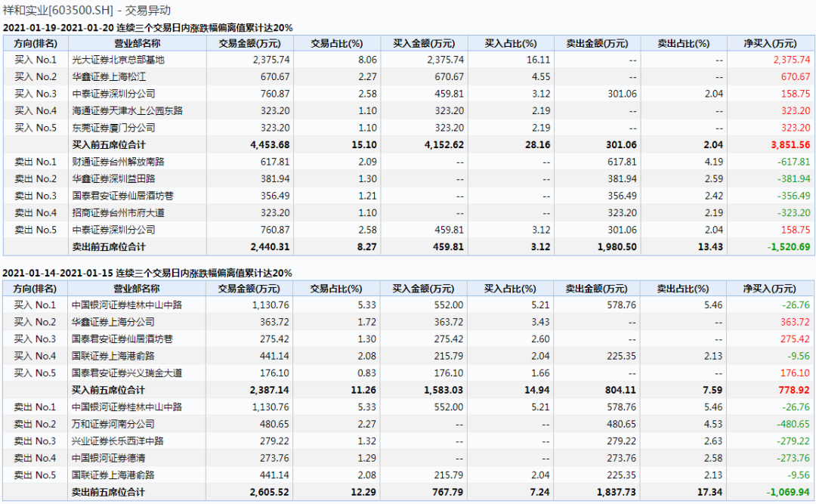Click the title 祥和实业[603500.SH] - 交易异动
Viewport: 816px width, 504px height.
pos(86,11)
